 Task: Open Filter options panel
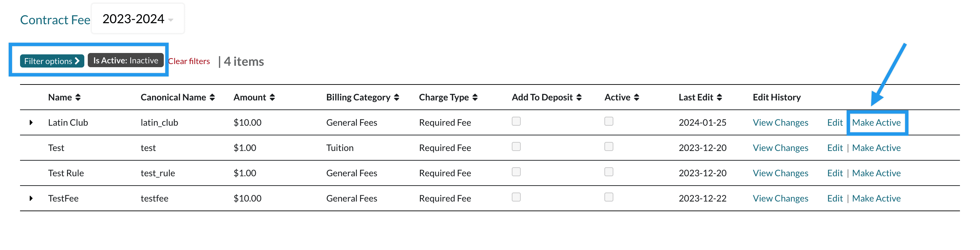[52, 61]
